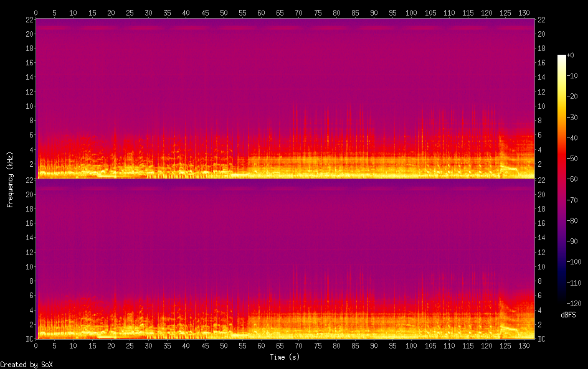Click the "-80" value on the dBFS scale
The height and width of the screenshot is (369, 588).
(572, 221)
